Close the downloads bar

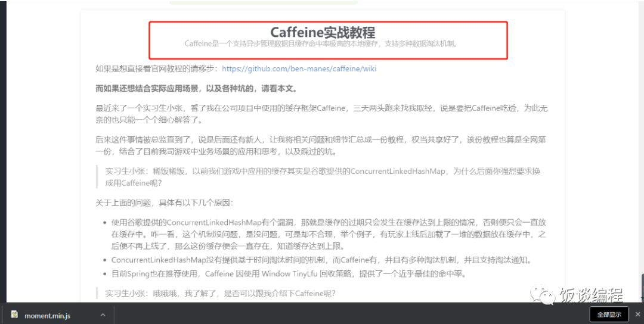point(638,314)
